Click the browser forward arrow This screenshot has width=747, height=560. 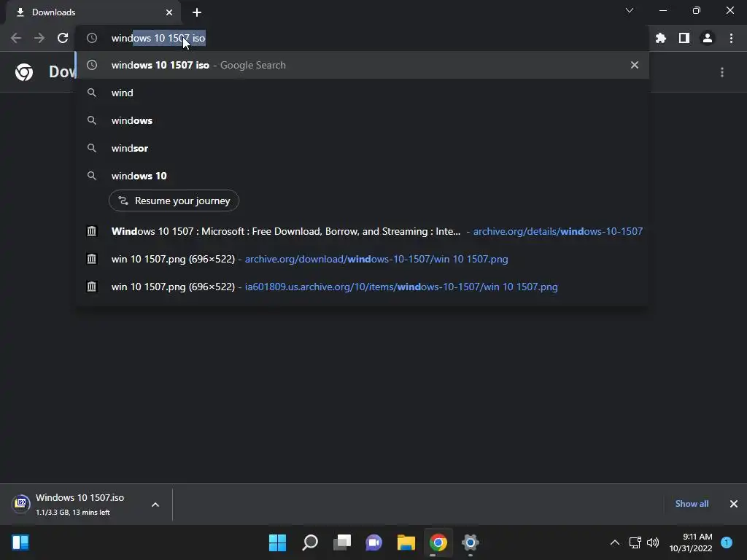39,38
